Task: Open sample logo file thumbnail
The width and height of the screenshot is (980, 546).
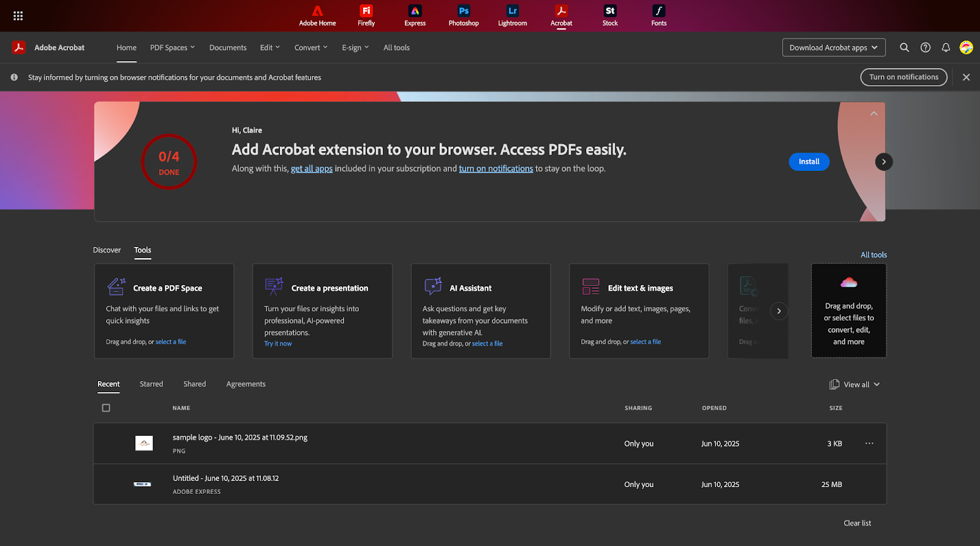Action: (x=144, y=443)
